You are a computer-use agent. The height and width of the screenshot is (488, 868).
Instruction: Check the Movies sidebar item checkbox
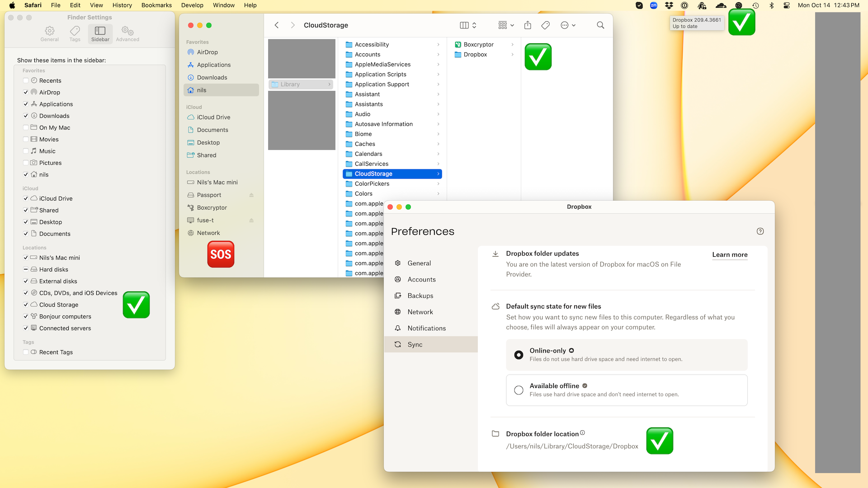(x=26, y=139)
